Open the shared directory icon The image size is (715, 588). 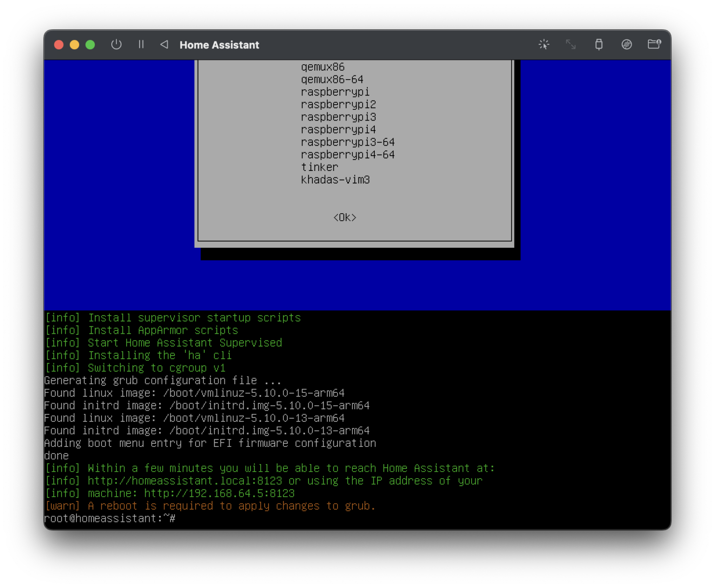click(x=654, y=45)
